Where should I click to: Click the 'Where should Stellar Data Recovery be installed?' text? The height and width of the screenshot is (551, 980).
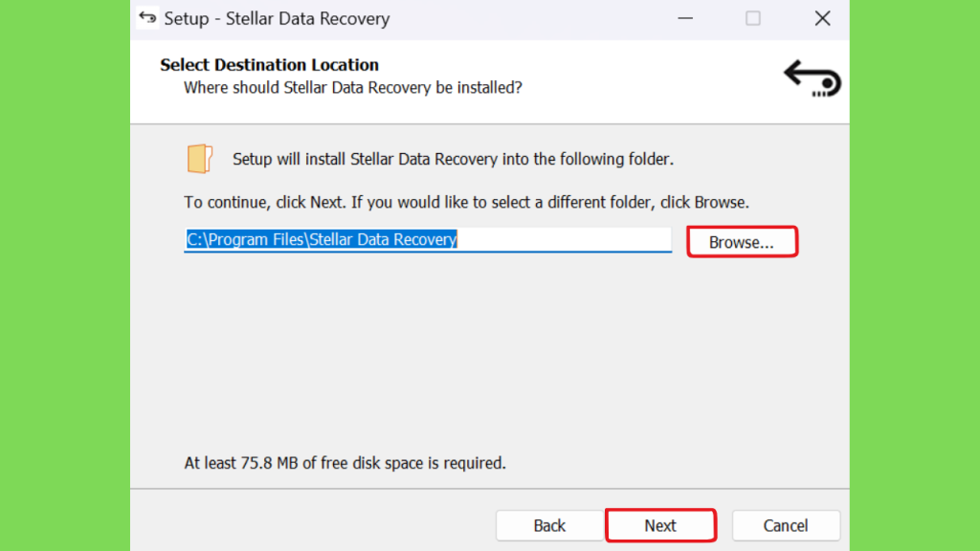(x=352, y=88)
